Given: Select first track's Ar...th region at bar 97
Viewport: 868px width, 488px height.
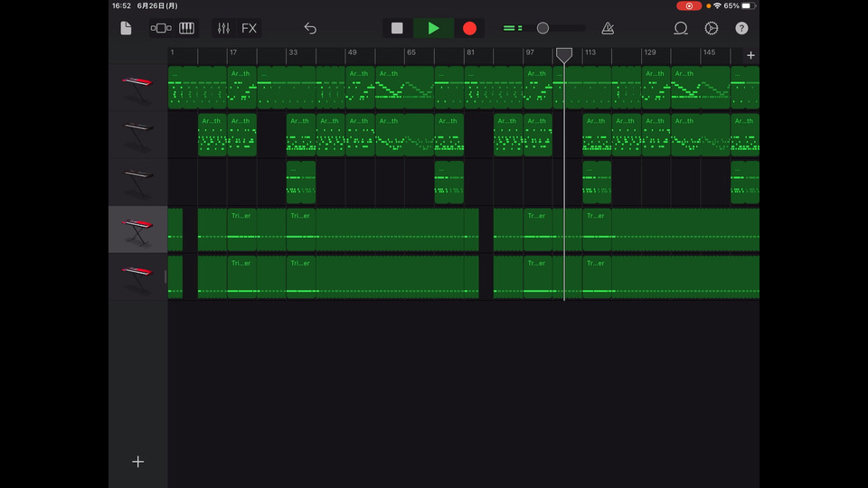Looking at the screenshot, I should [x=537, y=88].
